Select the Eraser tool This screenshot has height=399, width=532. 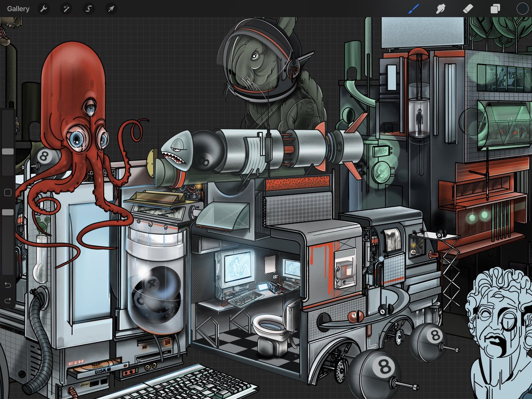click(468, 8)
